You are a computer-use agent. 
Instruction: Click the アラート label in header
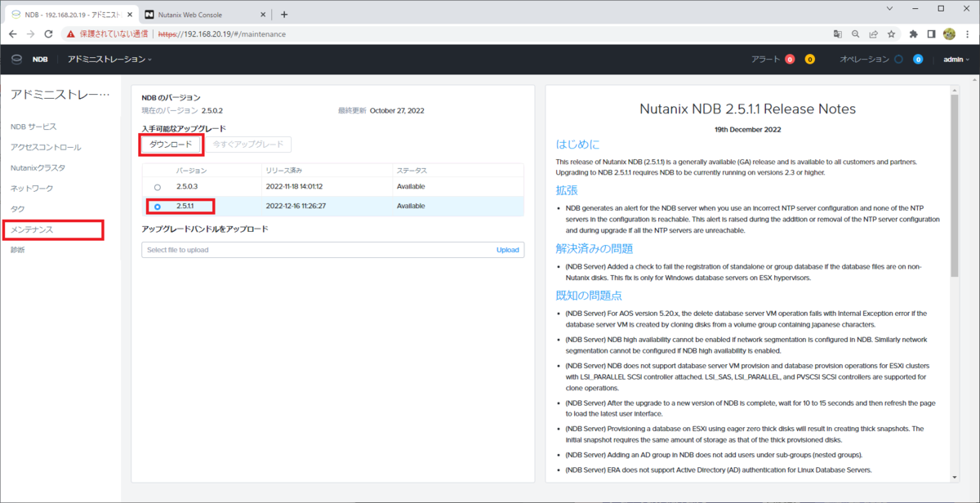pyautogui.click(x=766, y=60)
